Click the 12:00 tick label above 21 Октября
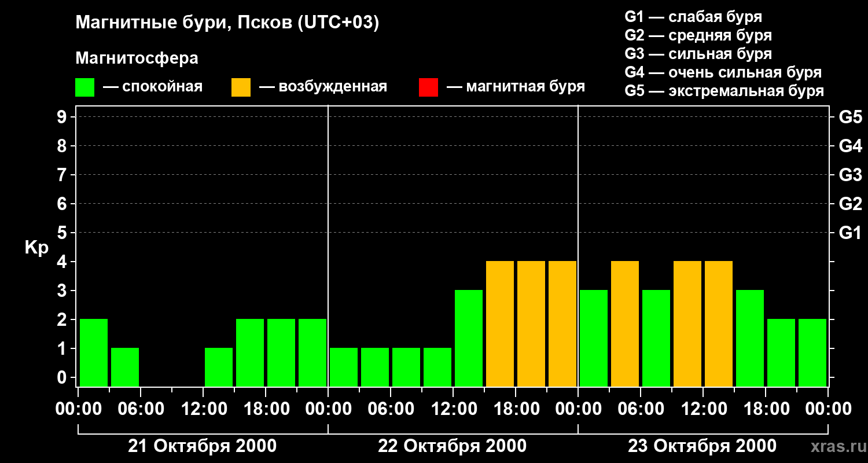The image size is (868, 463). [203, 409]
